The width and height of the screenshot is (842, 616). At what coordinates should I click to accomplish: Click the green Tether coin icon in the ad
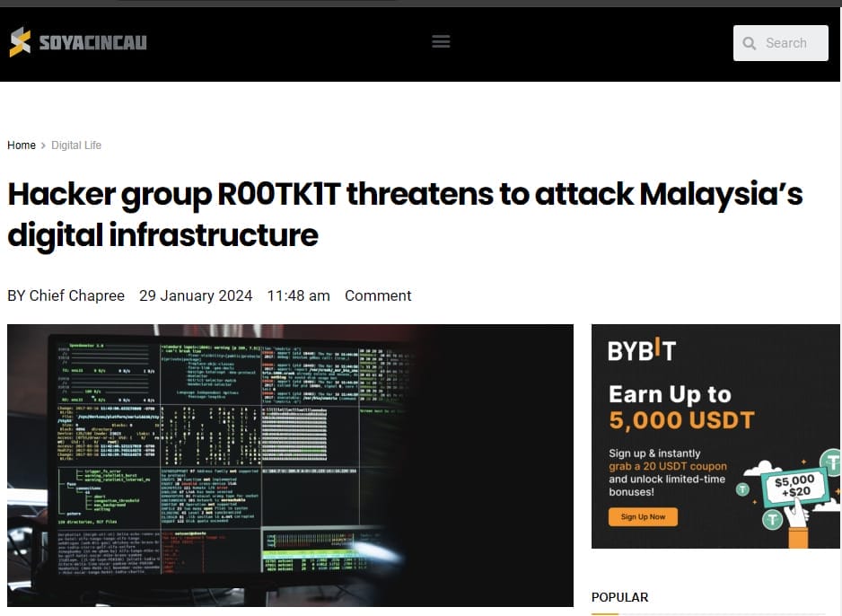tap(774, 518)
